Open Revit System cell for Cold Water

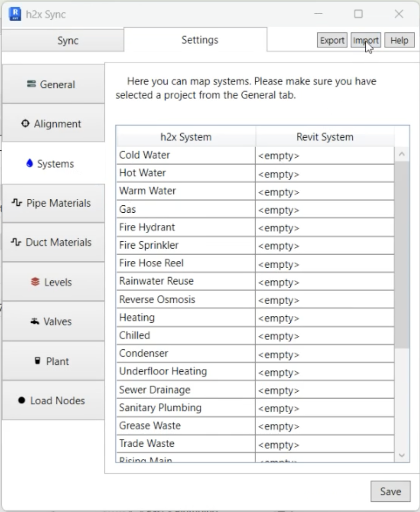[x=325, y=155]
